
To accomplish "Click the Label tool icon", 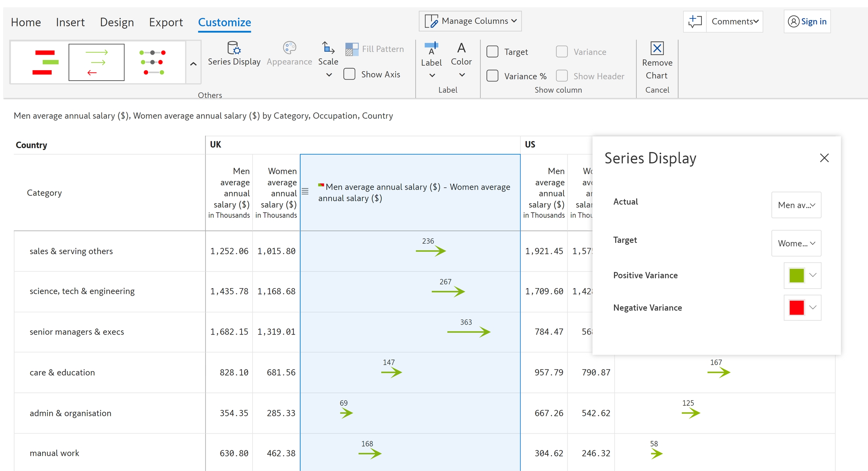I will pyautogui.click(x=431, y=48).
